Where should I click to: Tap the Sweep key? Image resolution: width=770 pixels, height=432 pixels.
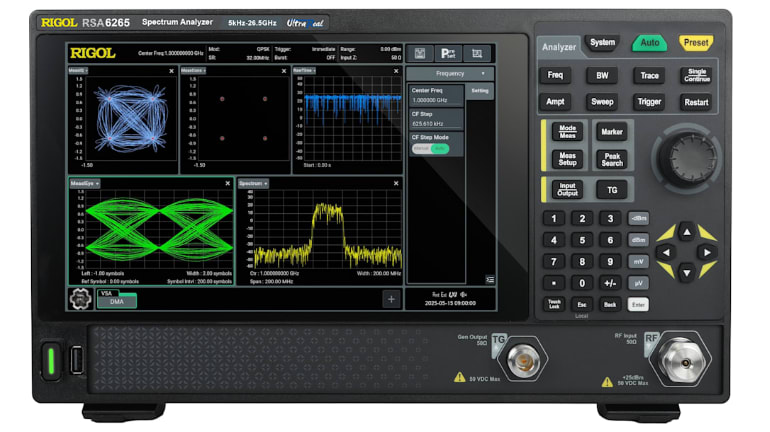tap(602, 102)
